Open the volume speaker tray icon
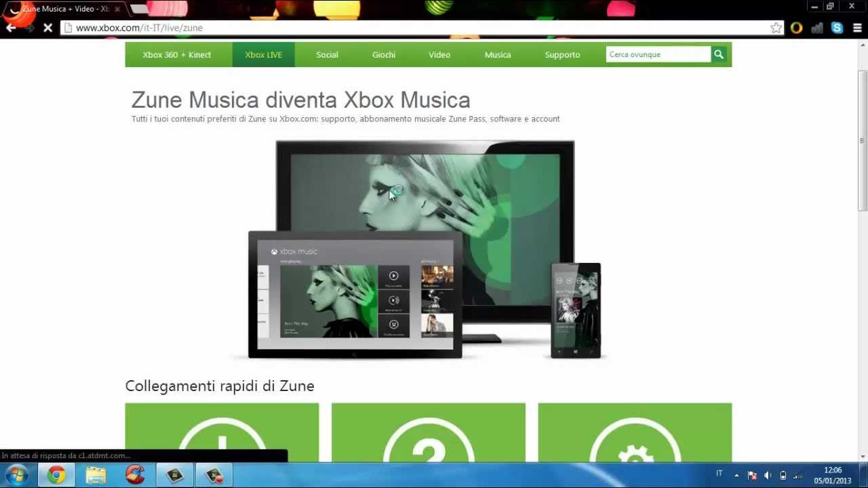This screenshot has width=868, height=488. coord(768,475)
